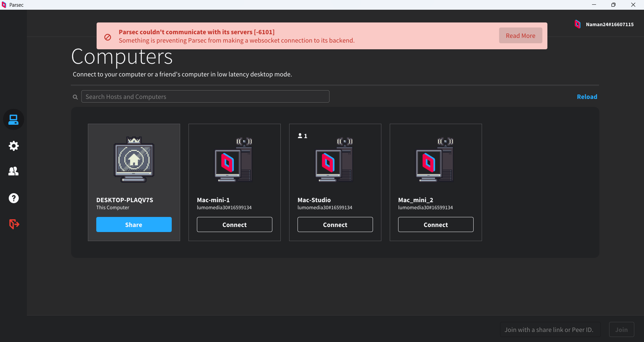Connect to Mac-Studio
This screenshot has height=342, width=644.
tap(335, 225)
